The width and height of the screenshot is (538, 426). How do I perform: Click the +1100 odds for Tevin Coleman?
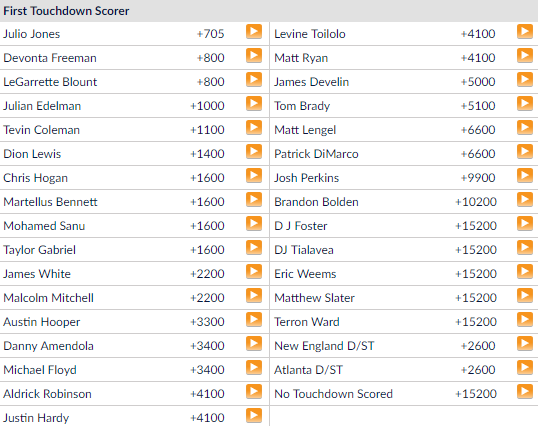(207, 130)
